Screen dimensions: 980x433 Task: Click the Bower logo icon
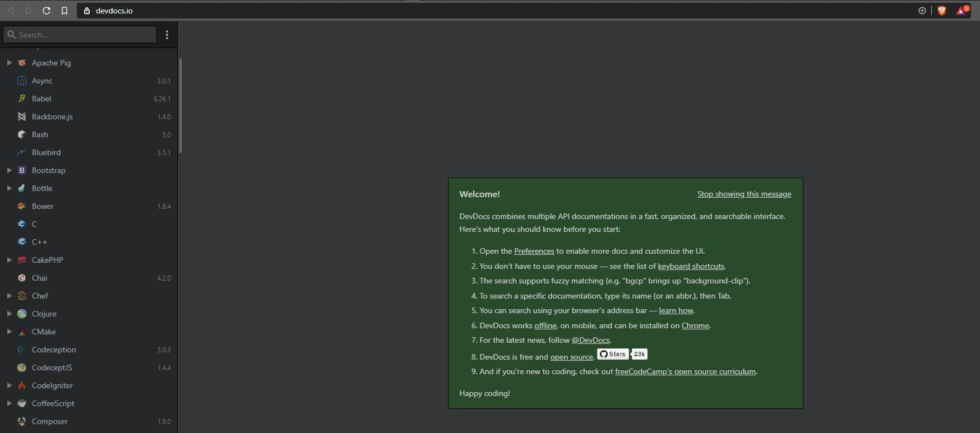[22, 206]
